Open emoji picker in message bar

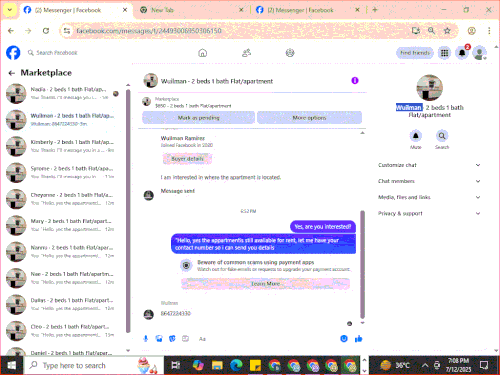point(344,339)
